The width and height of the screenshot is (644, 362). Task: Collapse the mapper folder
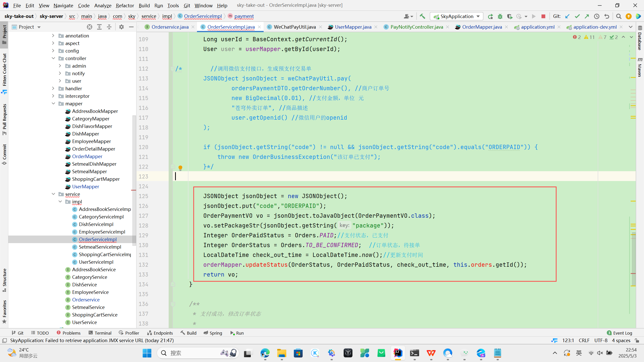[x=53, y=104]
